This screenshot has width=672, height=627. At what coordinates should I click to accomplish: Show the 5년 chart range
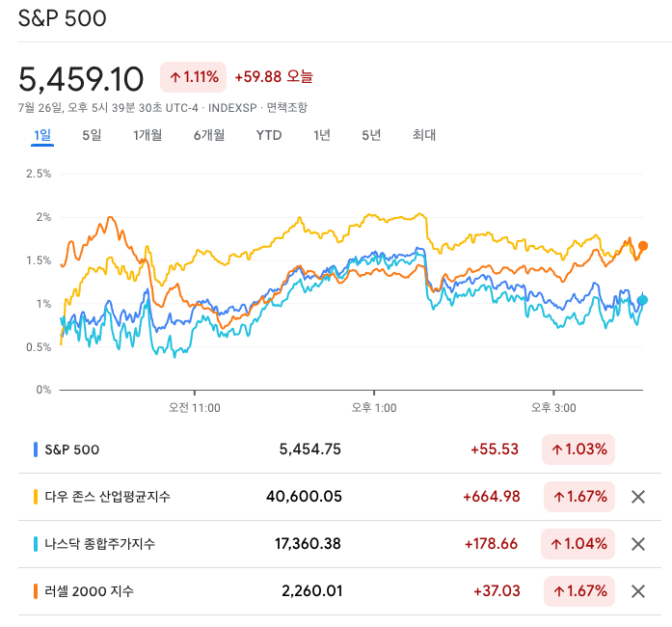click(x=371, y=135)
